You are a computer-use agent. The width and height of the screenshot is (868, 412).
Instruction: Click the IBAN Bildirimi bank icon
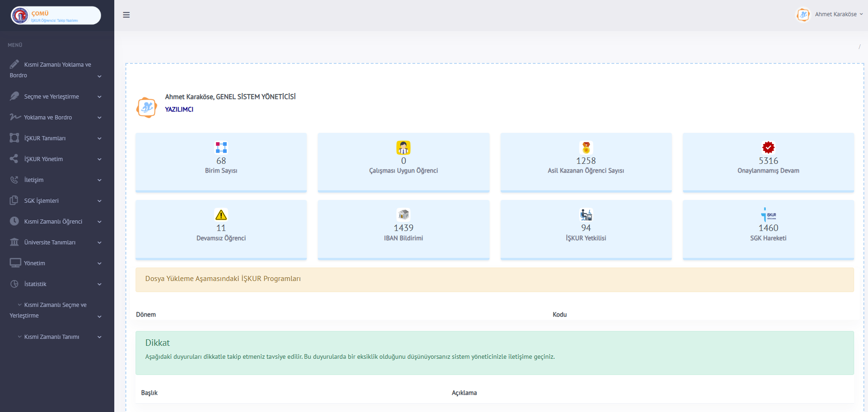tap(403, 214)
